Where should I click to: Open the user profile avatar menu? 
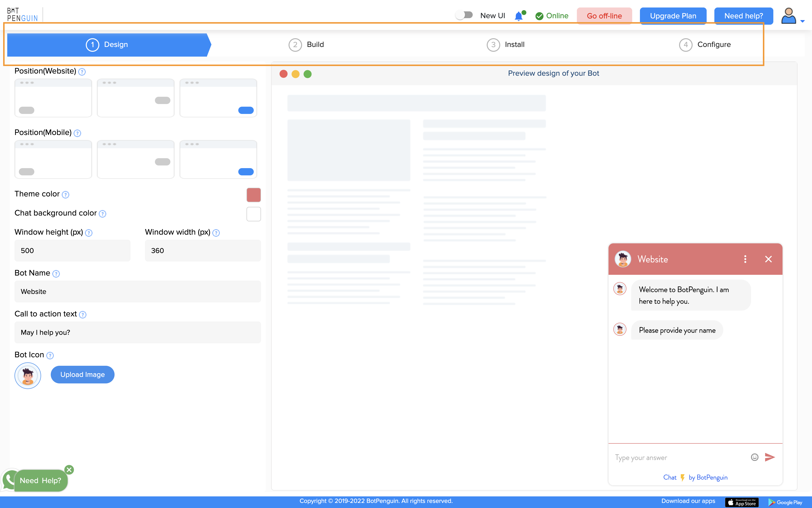(788, 16)
